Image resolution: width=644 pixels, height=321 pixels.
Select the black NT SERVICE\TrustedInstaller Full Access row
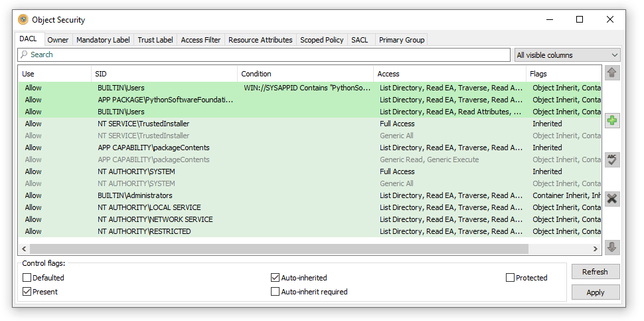309,124
